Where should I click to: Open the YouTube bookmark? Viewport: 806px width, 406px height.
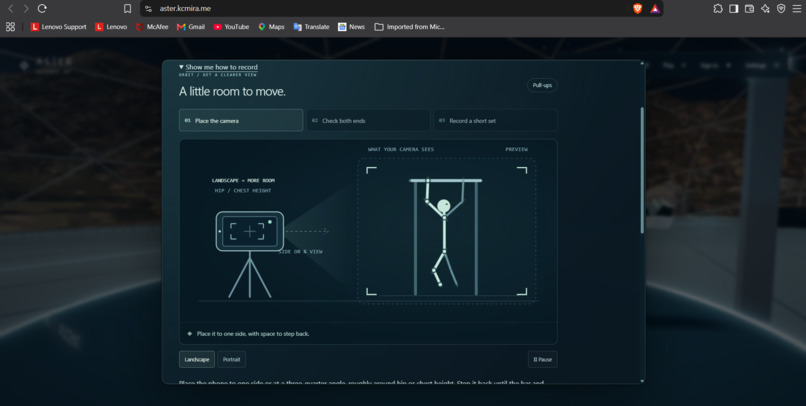point(231,27)
